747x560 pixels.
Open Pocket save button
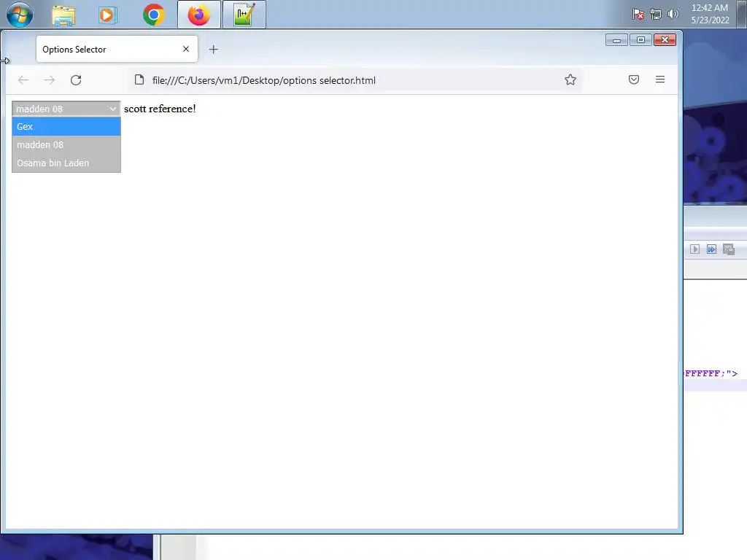click(634, 79)
